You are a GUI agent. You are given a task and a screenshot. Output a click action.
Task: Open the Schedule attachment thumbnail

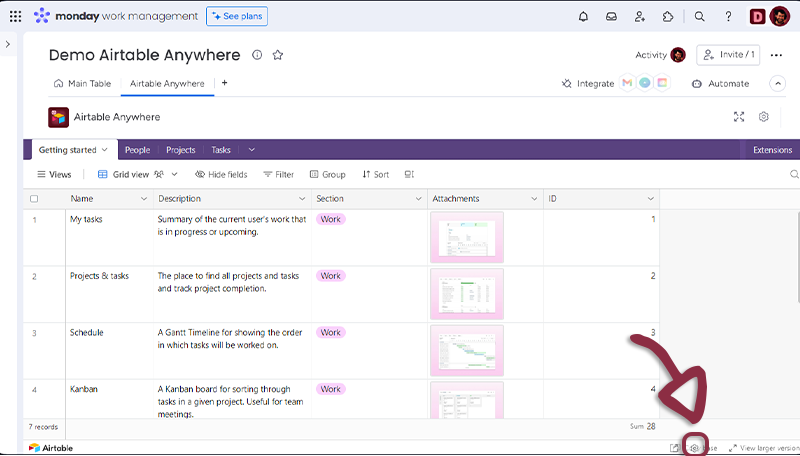click(x=467, y=350)
